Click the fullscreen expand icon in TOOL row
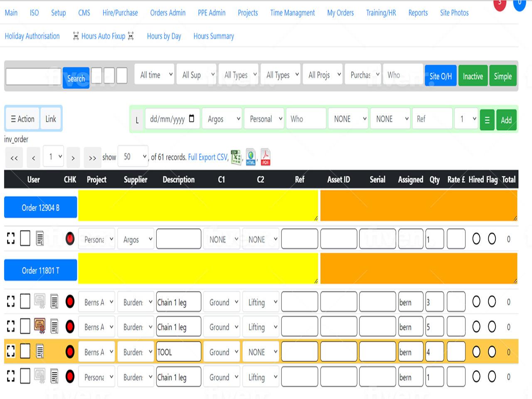Image resolution: width=532 pixels, height=399 pixels. [x=11, y=352]
